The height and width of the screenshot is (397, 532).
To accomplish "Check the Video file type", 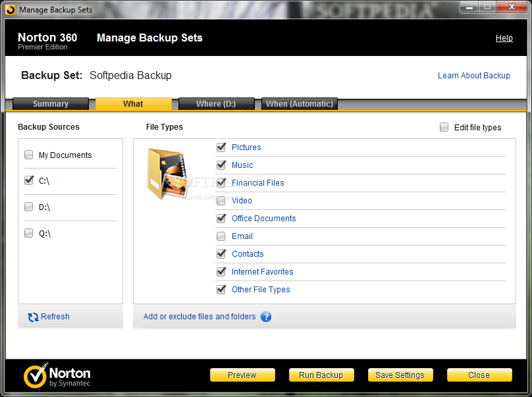I will 221,201.
